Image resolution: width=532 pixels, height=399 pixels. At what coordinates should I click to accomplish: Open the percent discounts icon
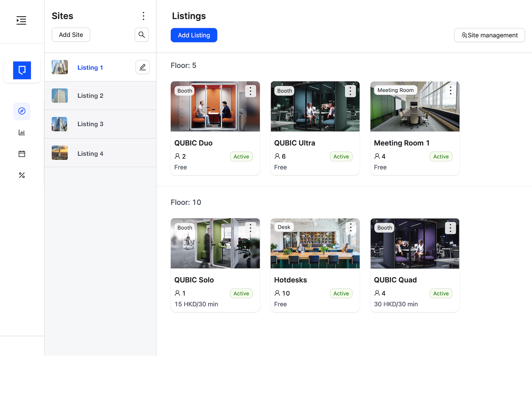coord(22,175)
